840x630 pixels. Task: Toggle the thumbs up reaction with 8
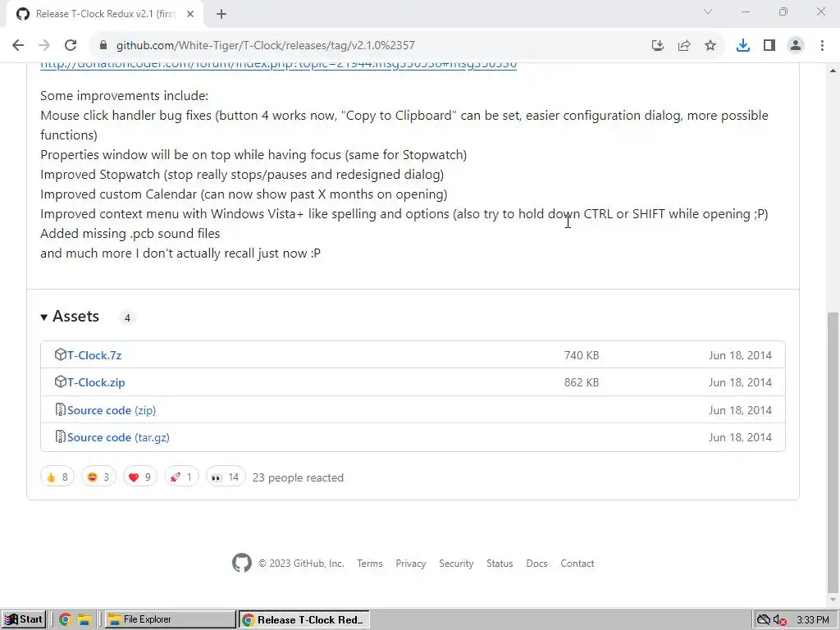(x=57, y=477)
